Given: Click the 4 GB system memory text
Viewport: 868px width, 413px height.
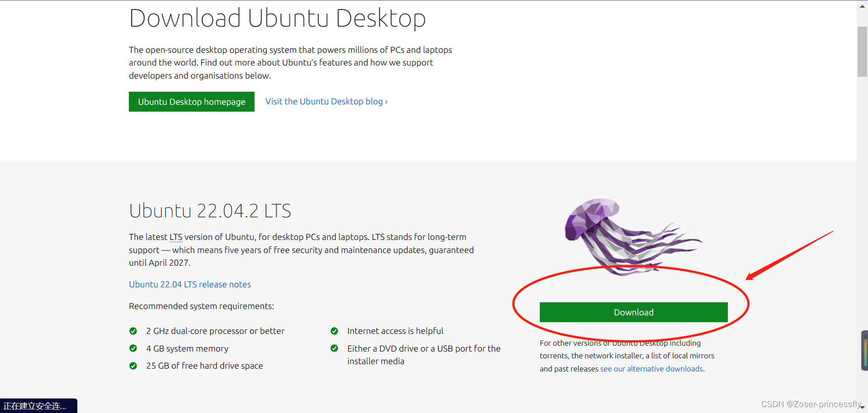Looking at the screenshot, I should click(187, 349).
